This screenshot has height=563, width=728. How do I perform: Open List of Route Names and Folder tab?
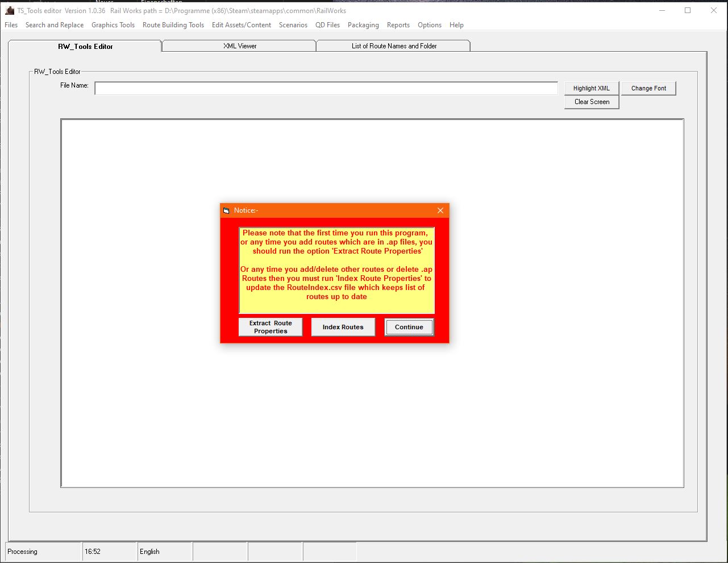point(393,46)
